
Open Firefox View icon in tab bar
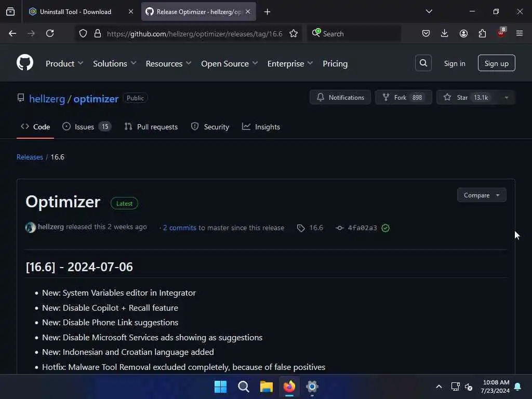point(10,12)
